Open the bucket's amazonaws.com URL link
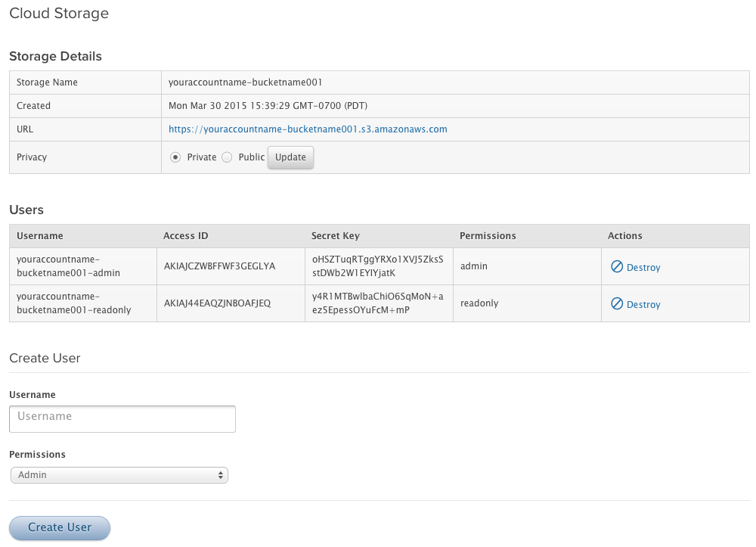 [x=308, y=129]
